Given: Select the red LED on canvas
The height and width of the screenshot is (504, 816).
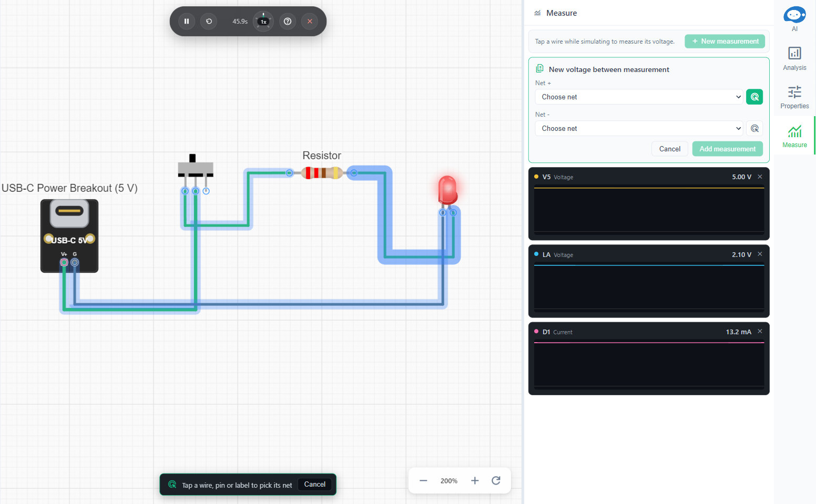Looking at the screenshot, I should click(x=447, y=190).
